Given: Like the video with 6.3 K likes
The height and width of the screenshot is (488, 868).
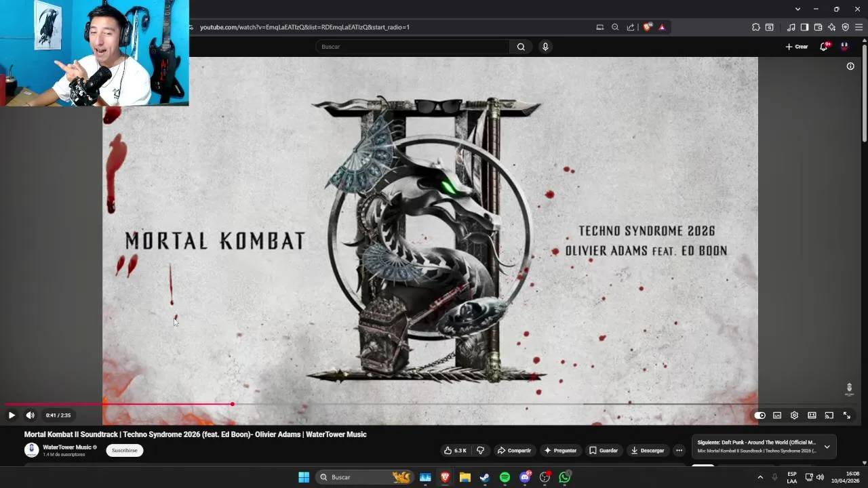Looking at the screenshot, I should pyautogui.click(x=455, y=450).
